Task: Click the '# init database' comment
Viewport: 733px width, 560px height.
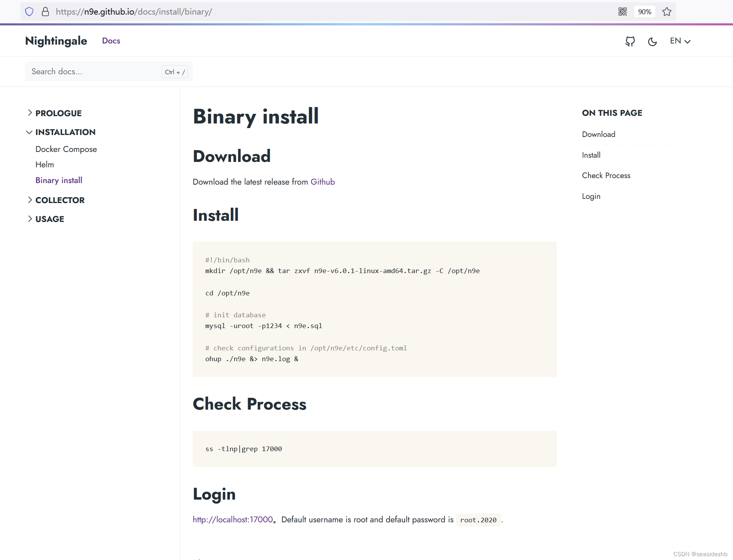Action: click(x=235, y=315)
